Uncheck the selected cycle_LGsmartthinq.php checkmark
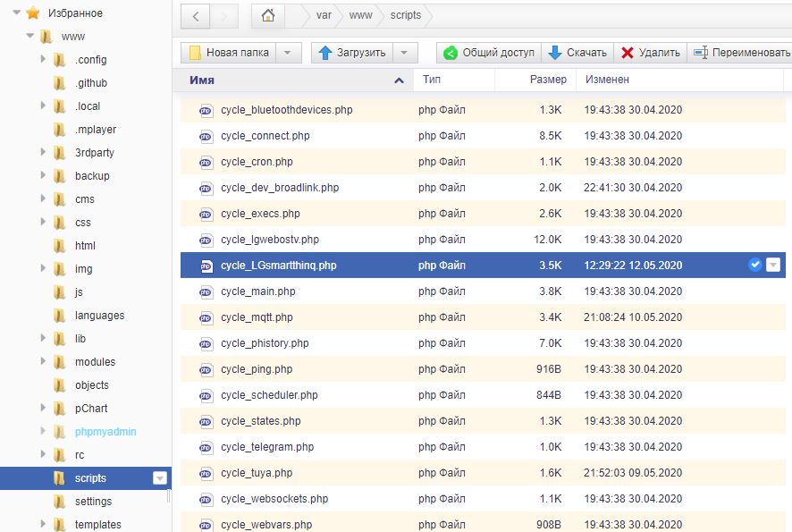 coord(755,265)
